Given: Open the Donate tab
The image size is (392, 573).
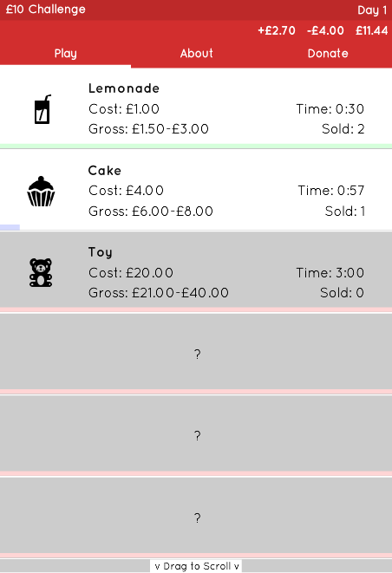Looking at the screenshot, I should [328, 54].
